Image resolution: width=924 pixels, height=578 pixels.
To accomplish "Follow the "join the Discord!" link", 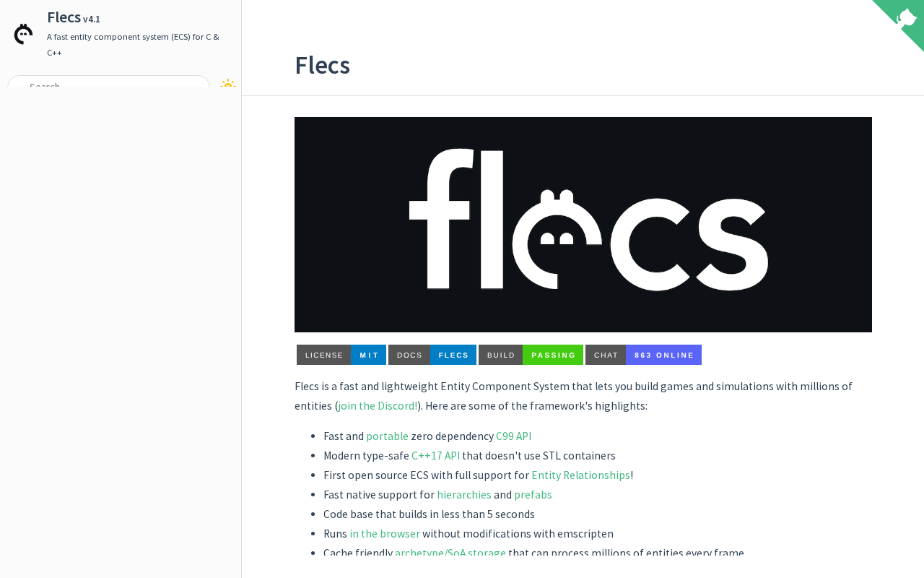I will coord(378,405).
